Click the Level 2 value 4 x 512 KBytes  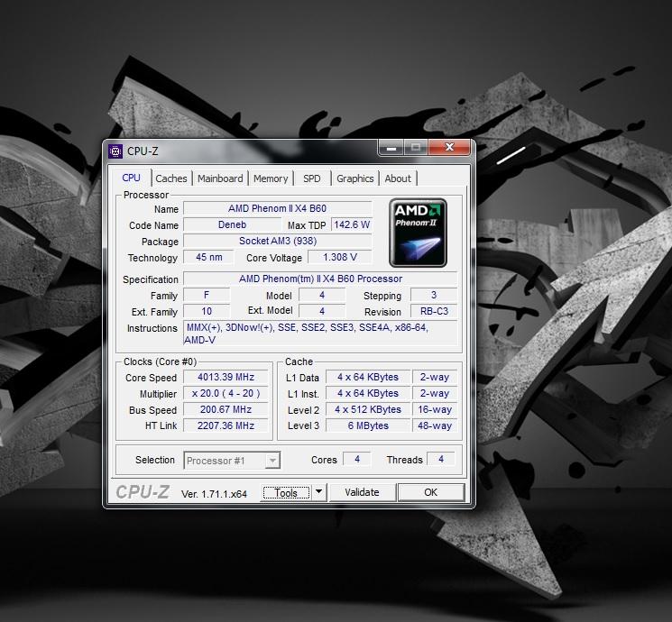368,409
